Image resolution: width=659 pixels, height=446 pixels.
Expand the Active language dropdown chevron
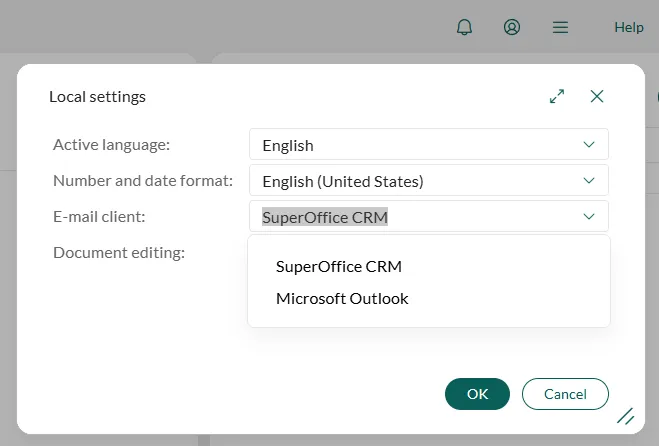click(x=589, y=145)
